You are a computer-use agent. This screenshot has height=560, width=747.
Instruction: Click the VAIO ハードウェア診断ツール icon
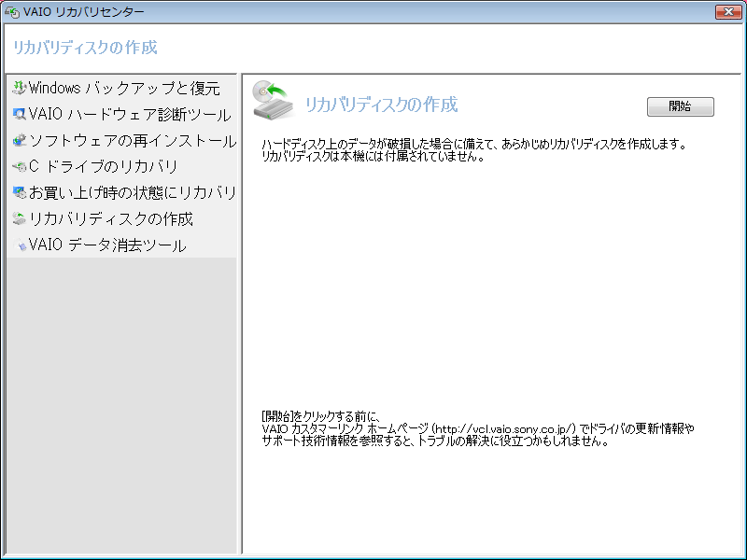pos(19,114)
